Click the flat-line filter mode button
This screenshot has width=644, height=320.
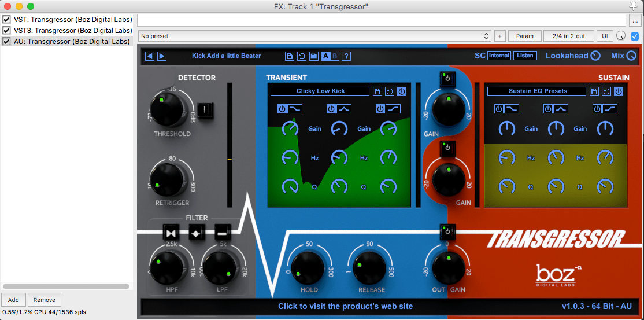(x=223, y=233)
